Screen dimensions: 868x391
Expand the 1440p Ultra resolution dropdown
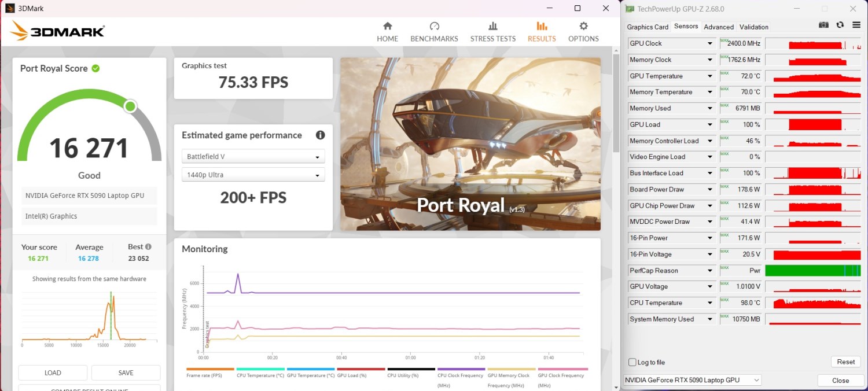[253, 175]
